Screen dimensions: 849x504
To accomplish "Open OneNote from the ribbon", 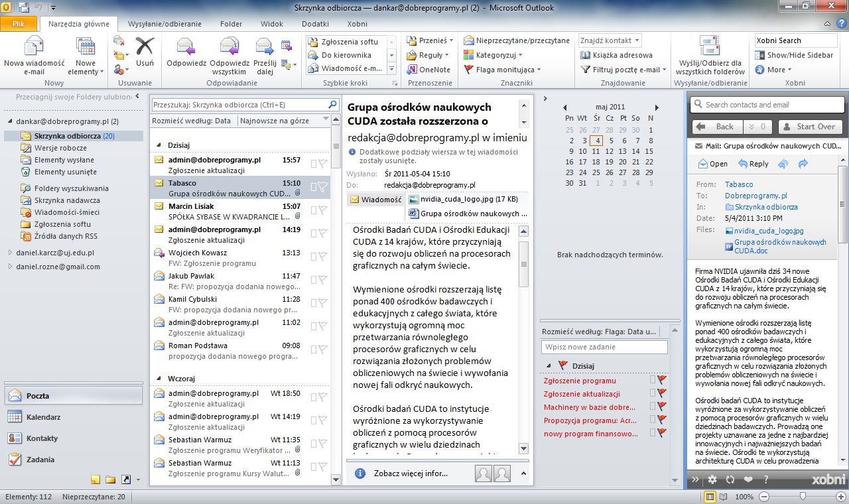I will [x=428, y=70].
